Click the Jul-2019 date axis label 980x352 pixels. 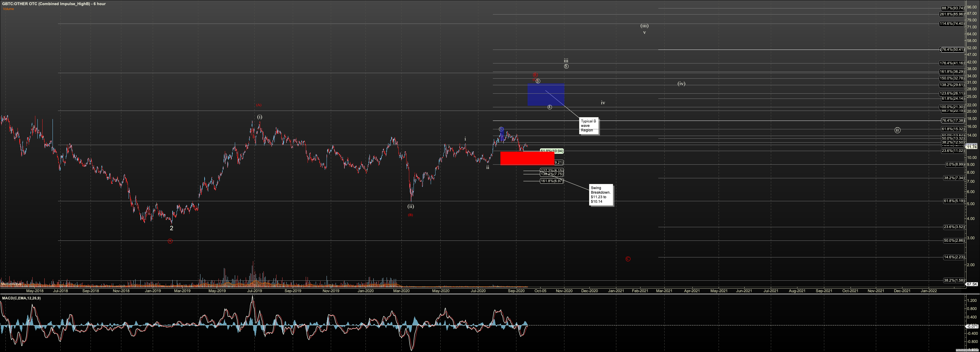pyautogui.click(x=254, y=291)
